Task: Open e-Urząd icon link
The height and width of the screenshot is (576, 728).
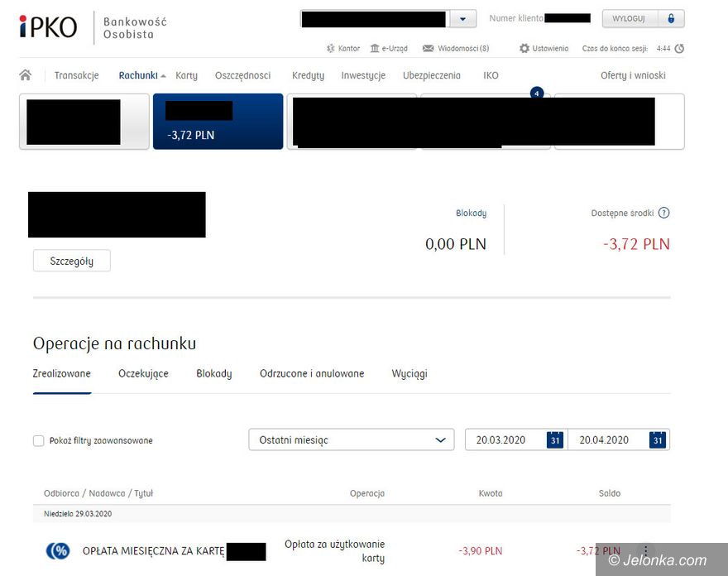Action: tap(375, 48)
